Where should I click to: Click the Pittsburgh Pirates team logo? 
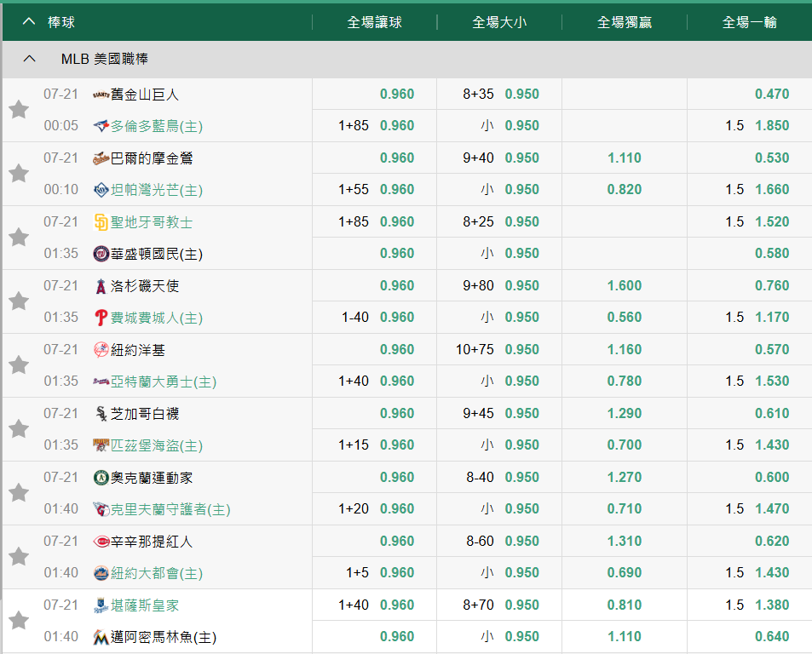(101, 445)
